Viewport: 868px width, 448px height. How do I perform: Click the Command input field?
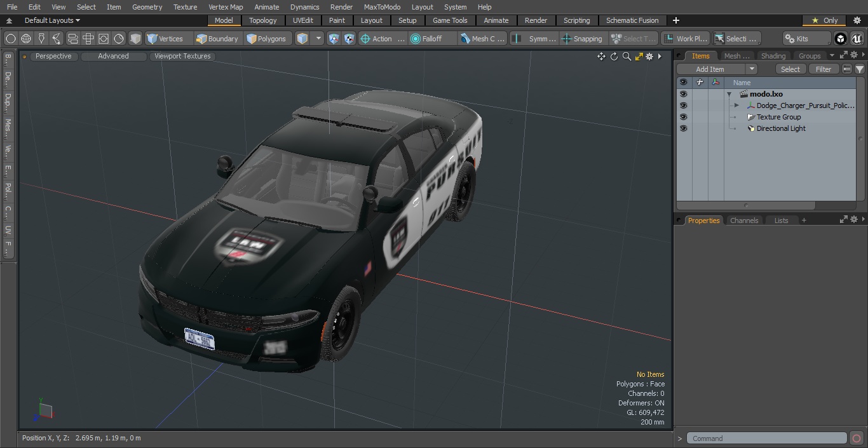click(x=767, y=438)
